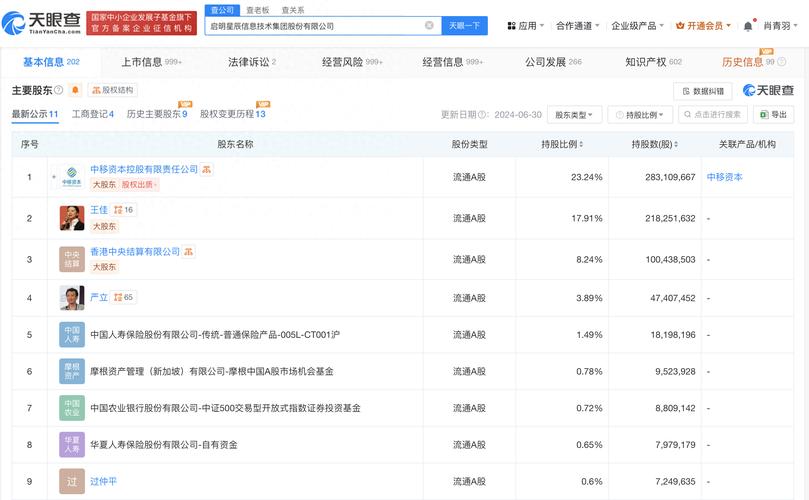
Task: Open the 开通会员 dropdown
Action: tap(704, 26)
